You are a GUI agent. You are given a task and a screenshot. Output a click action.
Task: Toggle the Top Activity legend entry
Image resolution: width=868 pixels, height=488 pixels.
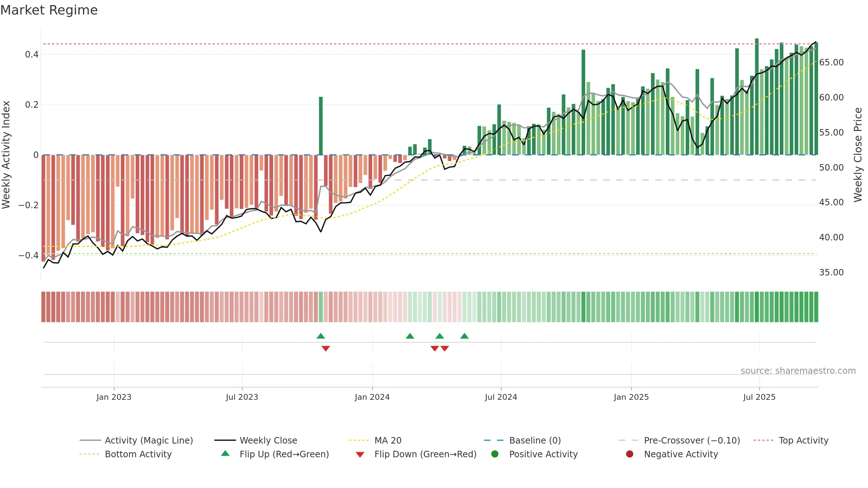tap(791, 440)
